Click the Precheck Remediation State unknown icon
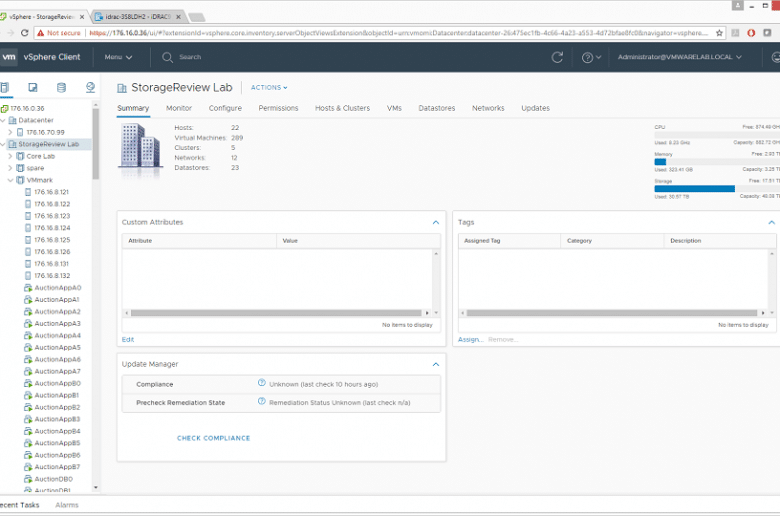Screen dimensions: 780x516 pyautogui.click(x=262, y=401)
